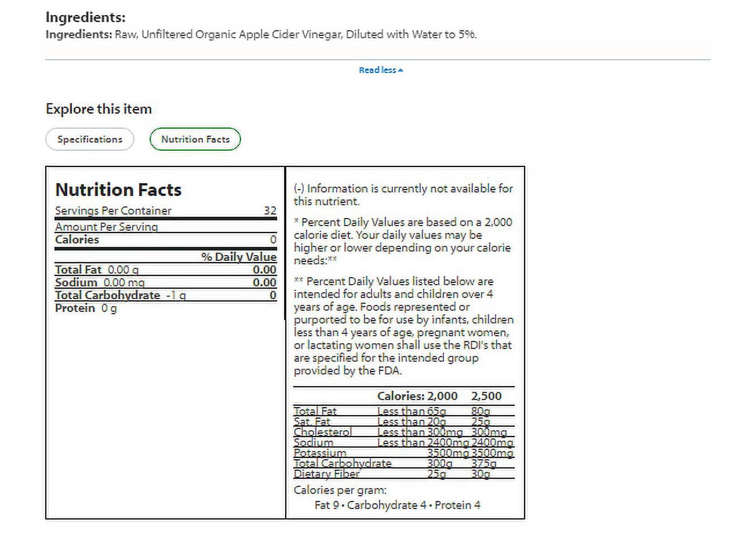Click the Total Fat 0.00 g row
Viewport: 735px width, 560px height.
pyautogui.click(x=166, y=270)
